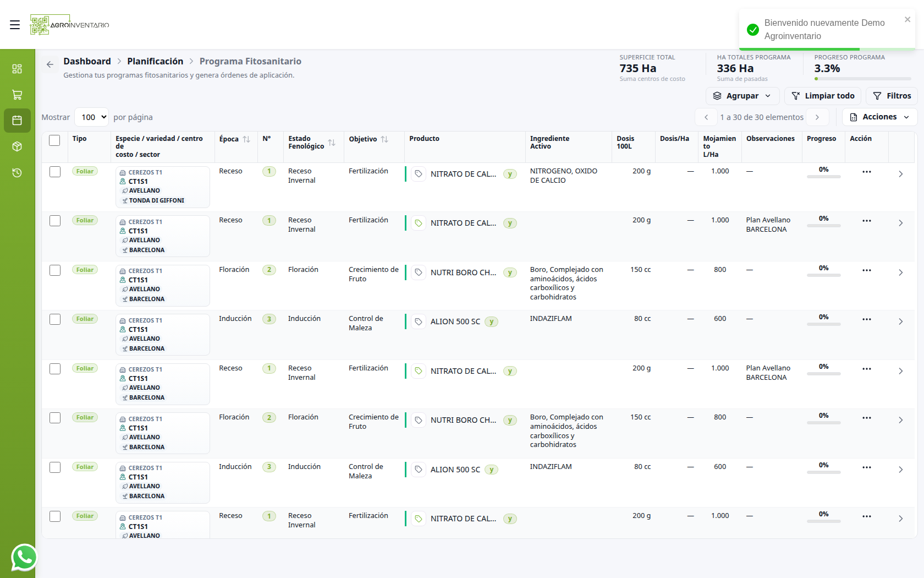Image resolution: width=924 pixels, height=578 pixels.
Task: Go back using the left arrow icon
Action: 50,64
